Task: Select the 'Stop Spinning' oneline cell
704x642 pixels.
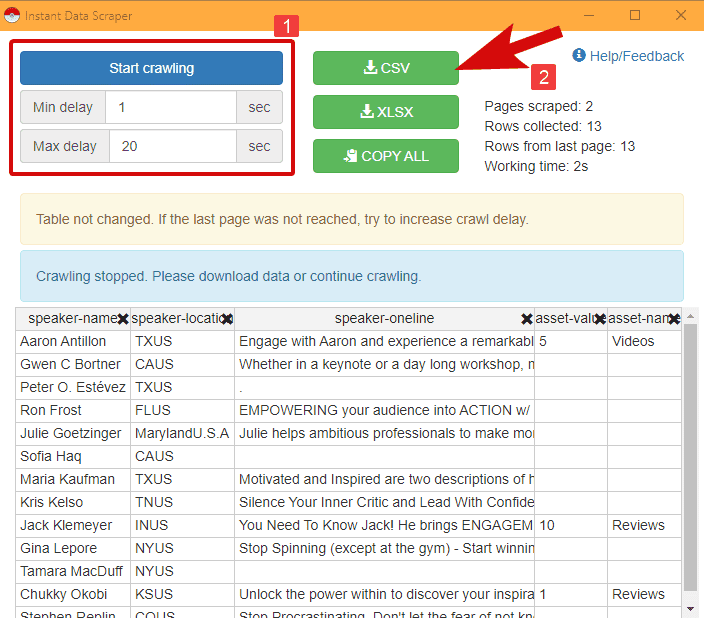Action: point(384,549)
